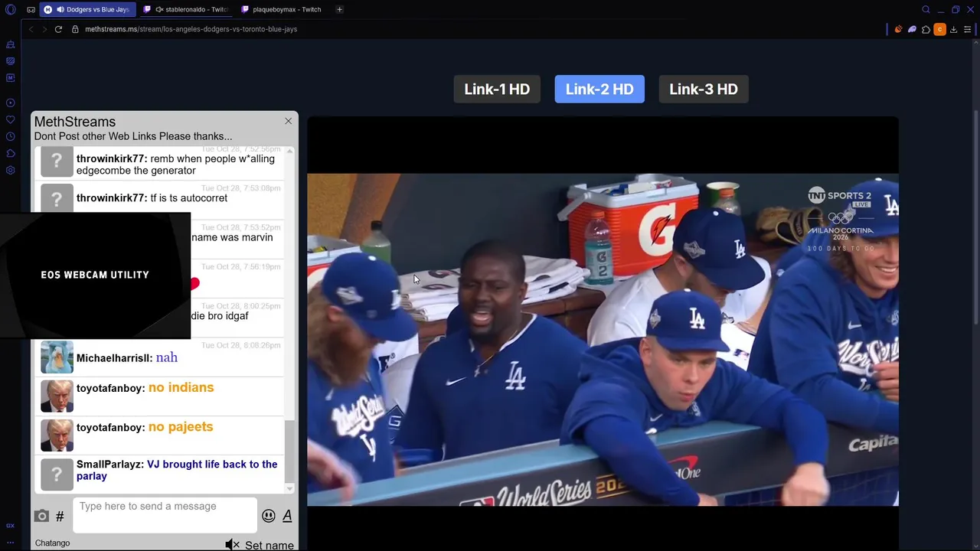The image size is (980, 551).
Task: Click the MethStreams chat title
Action: click(x=75, y=122)
